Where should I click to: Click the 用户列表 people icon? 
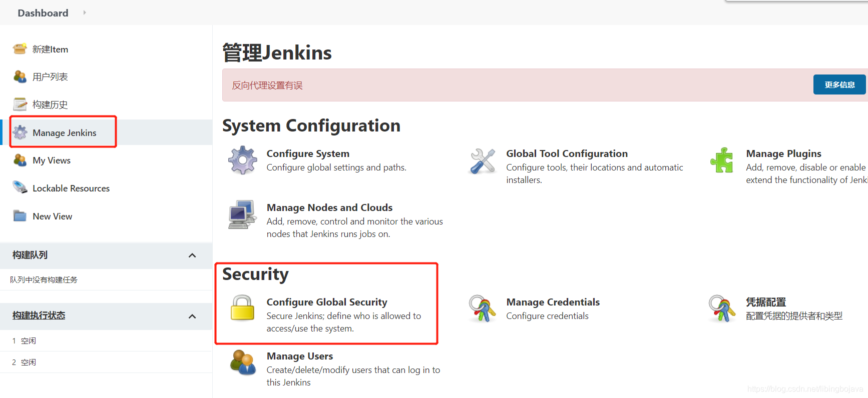20,76
